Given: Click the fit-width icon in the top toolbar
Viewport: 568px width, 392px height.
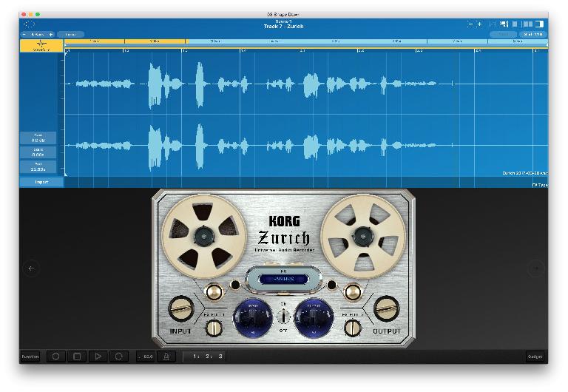Looking at the screenshot, I should [492, 24].
